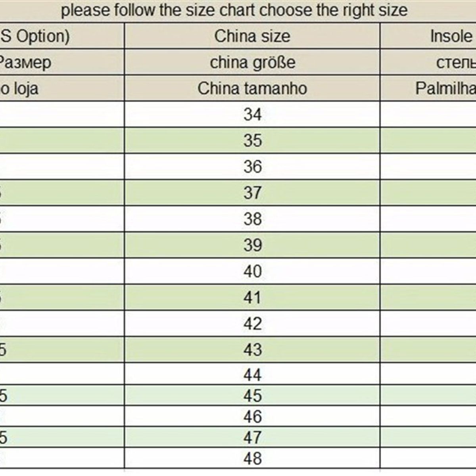This screenshot has width=476, height=476.
Task: Select the size 43 cell
Action: pyautogui.click(x=252, y=350)
